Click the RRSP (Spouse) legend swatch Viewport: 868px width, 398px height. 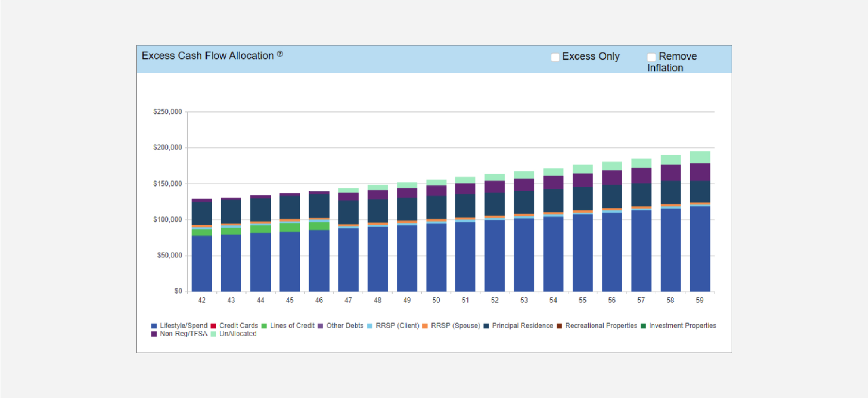click(x=425, y=326)
